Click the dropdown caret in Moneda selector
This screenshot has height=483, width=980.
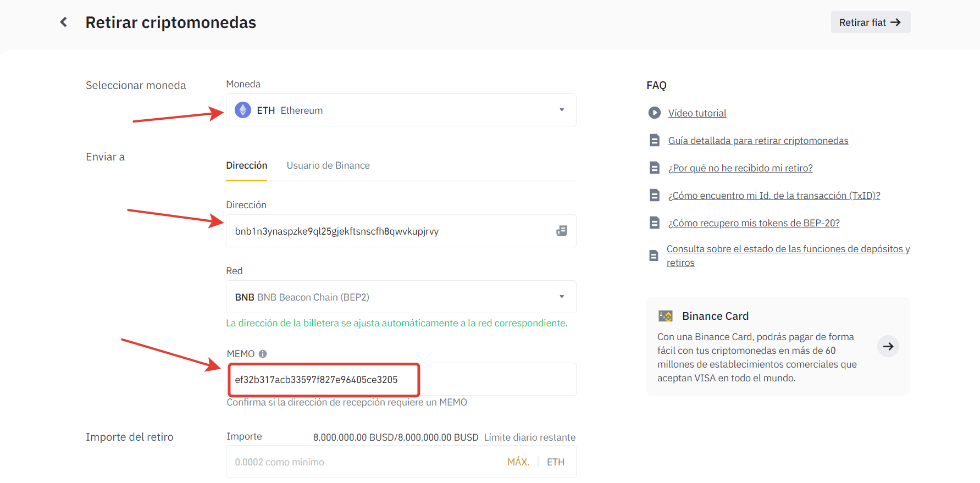(562, 110)
